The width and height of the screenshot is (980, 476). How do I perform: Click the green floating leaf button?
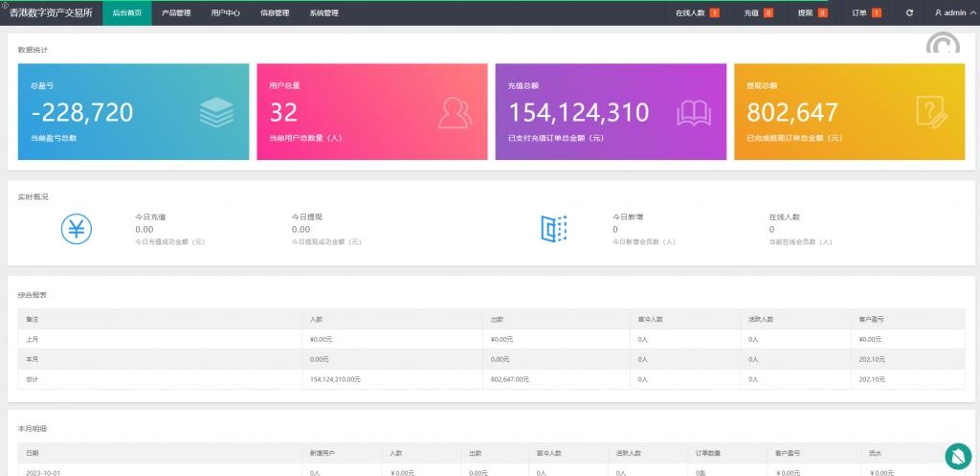pos(958,456)
